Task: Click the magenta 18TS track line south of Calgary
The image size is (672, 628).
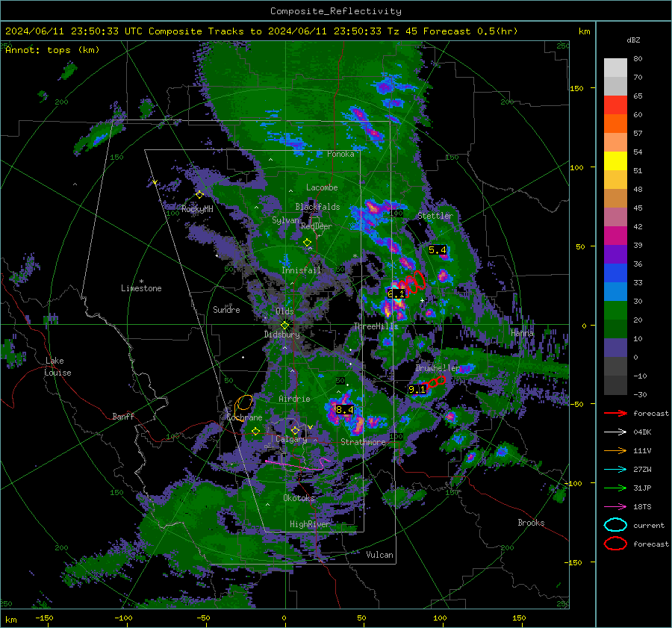Action: point(297,464)
